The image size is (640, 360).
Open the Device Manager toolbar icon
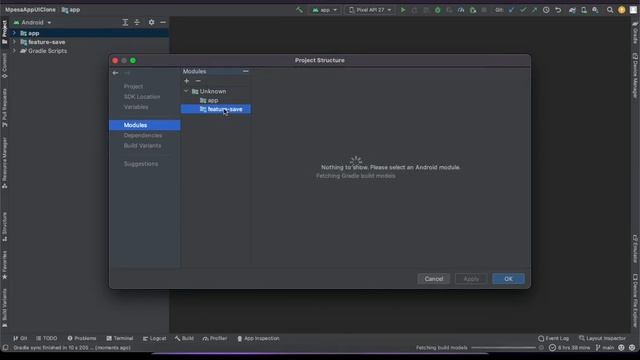(x=584, y=10)
